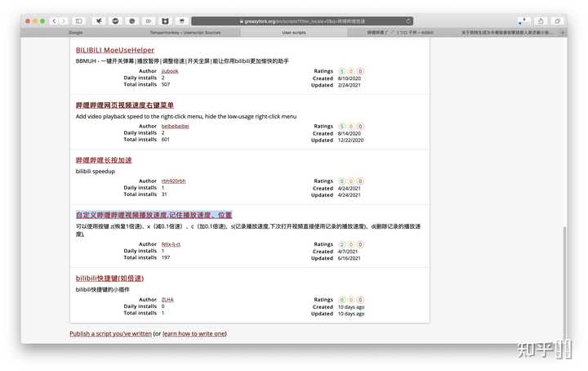This screenshot has width=588, height=371.
Task: Open the Share menu in Safari toolbar
Action: click(541, 21)
